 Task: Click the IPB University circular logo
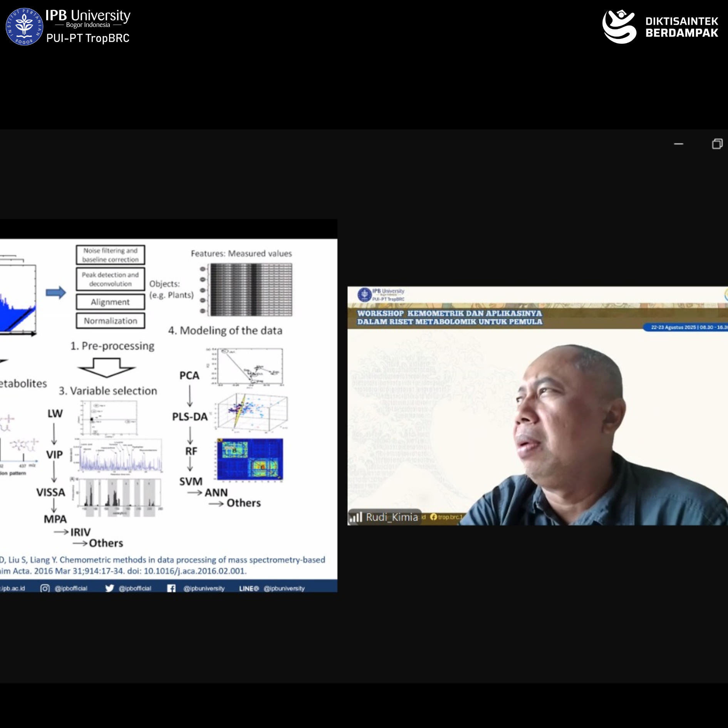click(x=24, y=27)
